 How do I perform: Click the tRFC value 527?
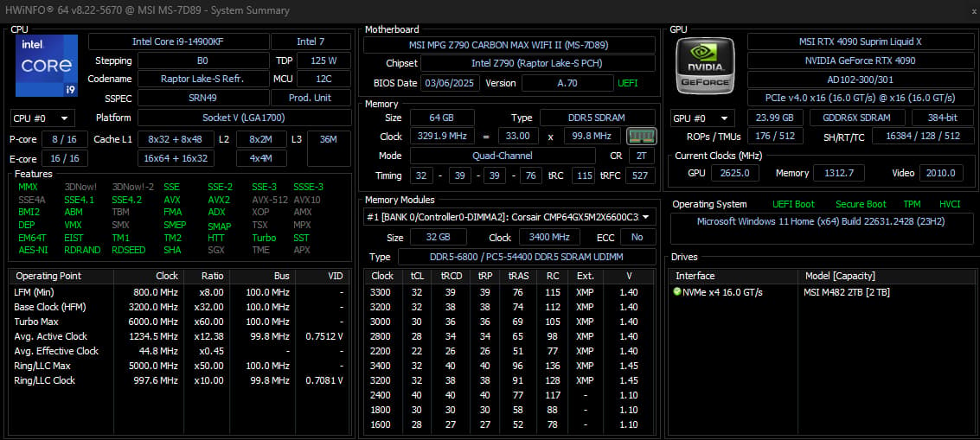[641, 175]
